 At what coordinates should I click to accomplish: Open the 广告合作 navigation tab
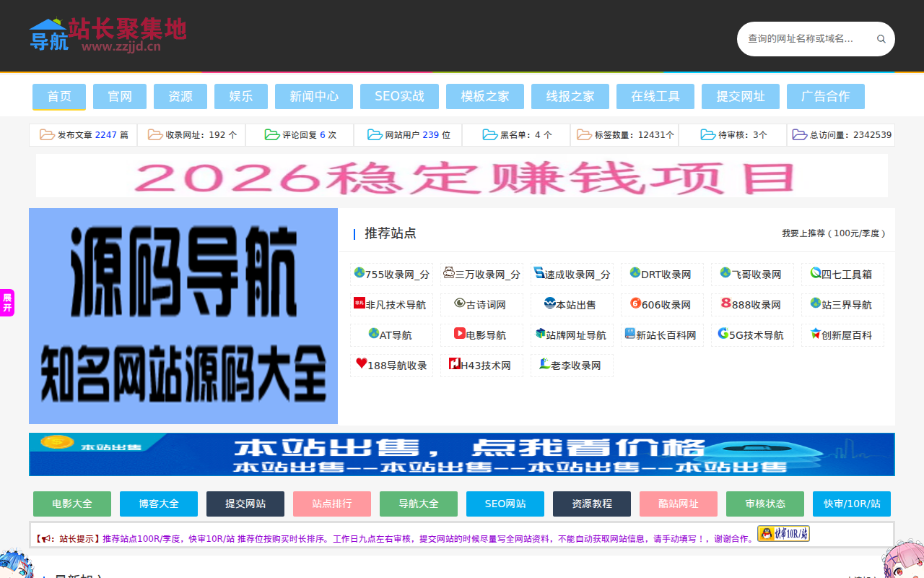click(x=826, y=97)
